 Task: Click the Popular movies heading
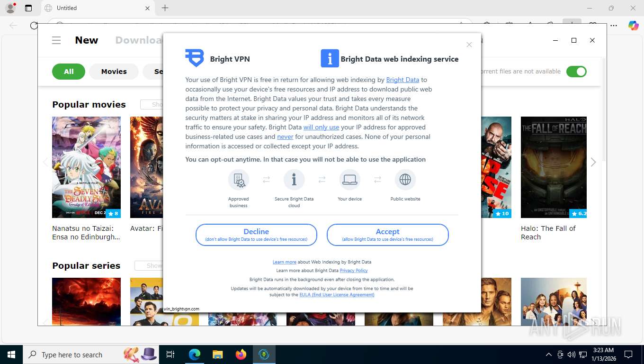pos(89,104)
